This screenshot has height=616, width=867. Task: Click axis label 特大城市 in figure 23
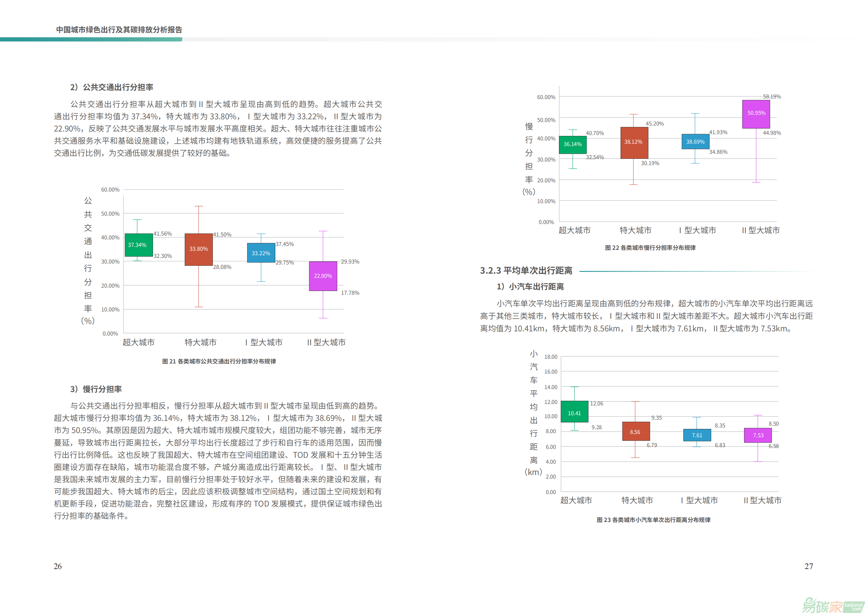[x=637, y=500]
